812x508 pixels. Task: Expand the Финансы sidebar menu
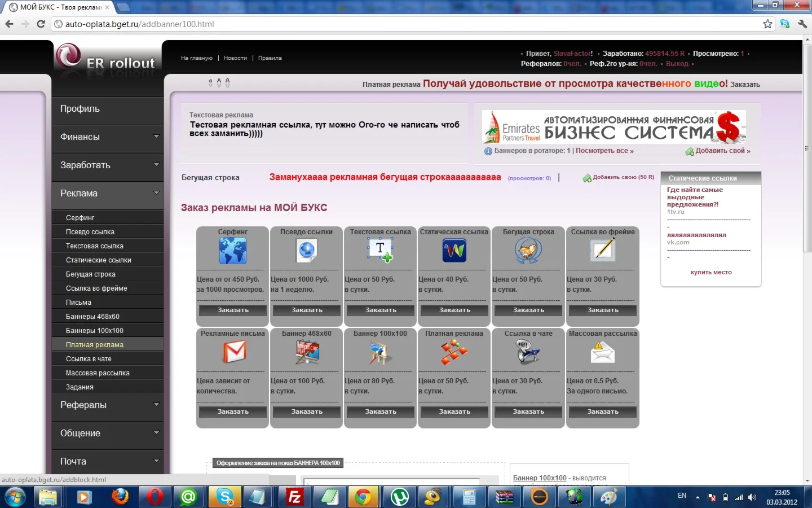(107, 137)
